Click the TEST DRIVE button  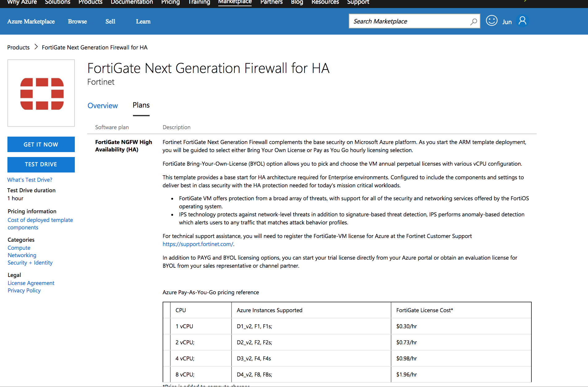41,164
